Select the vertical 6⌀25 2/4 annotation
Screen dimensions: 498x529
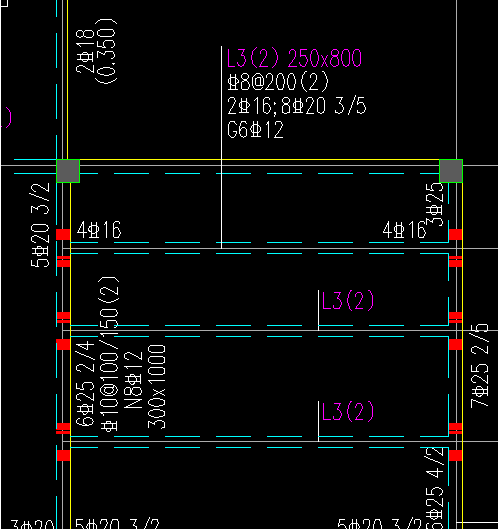85,384
